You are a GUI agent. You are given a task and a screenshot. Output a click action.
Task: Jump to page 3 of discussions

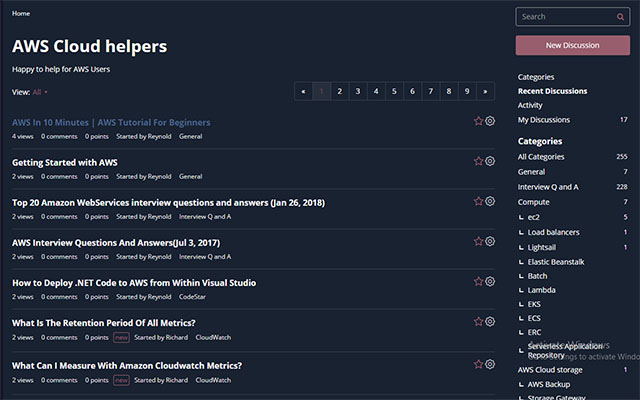point(358,91)
